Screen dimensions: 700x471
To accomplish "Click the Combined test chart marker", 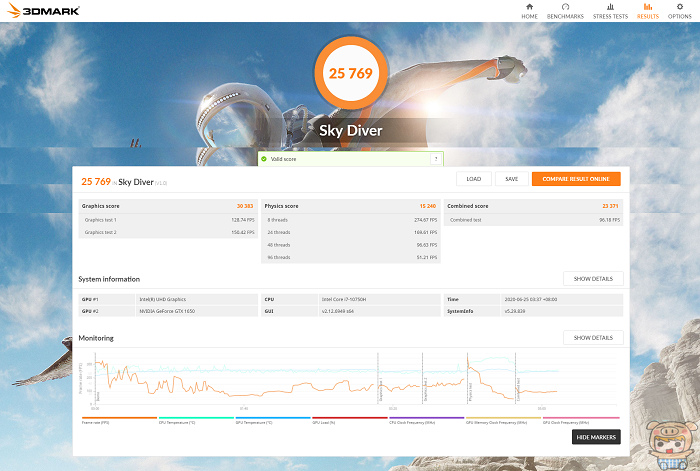I will pyautogui.click(x=518, y=389).
